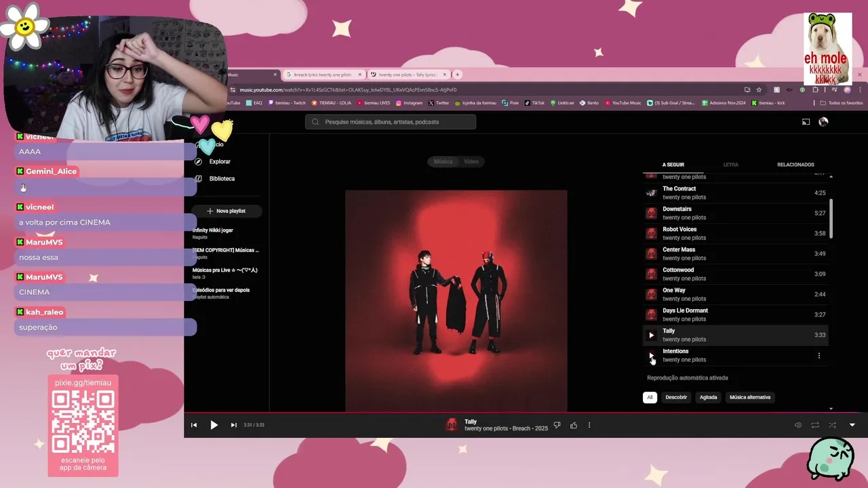This screenshot has height=488, width=868.
Task: Open the YouTube Music bookmark
Action: click(623, 103)
